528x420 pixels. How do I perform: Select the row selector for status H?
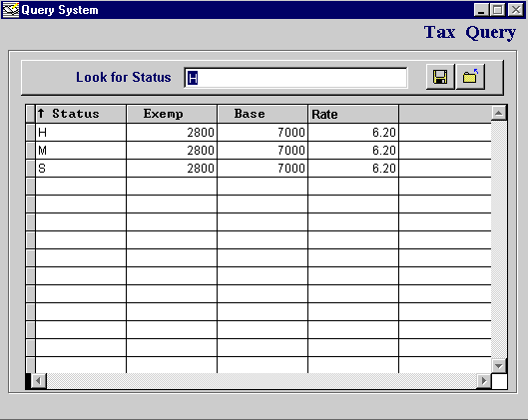pyautogui.click(x=31, y=133)
